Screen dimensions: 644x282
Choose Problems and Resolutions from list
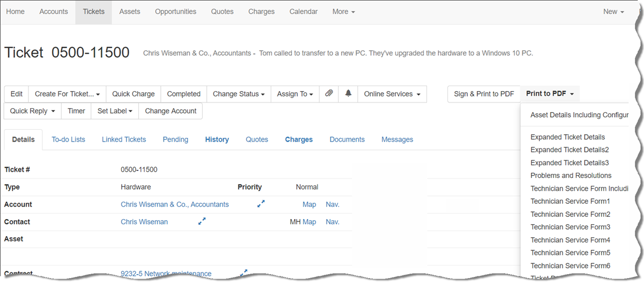570,176
